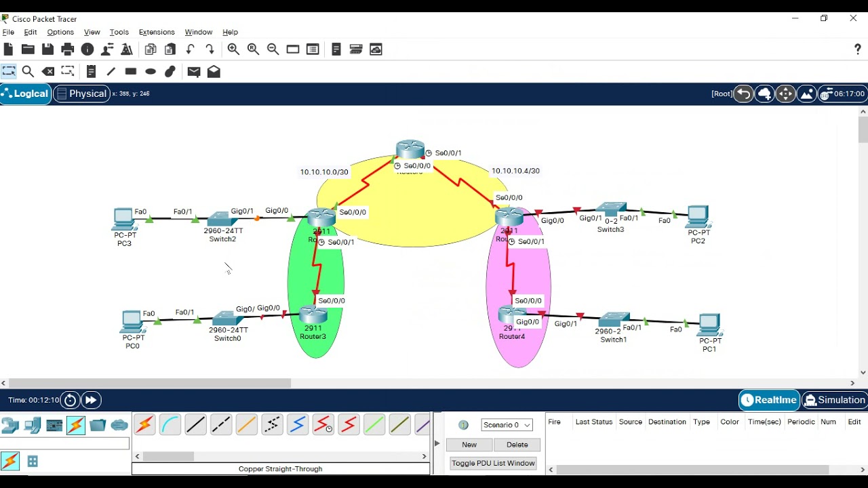This screenshot has height=488, width=868.
Task: Select the Automatic connection type lightning cable
Action: click(144, 425)
